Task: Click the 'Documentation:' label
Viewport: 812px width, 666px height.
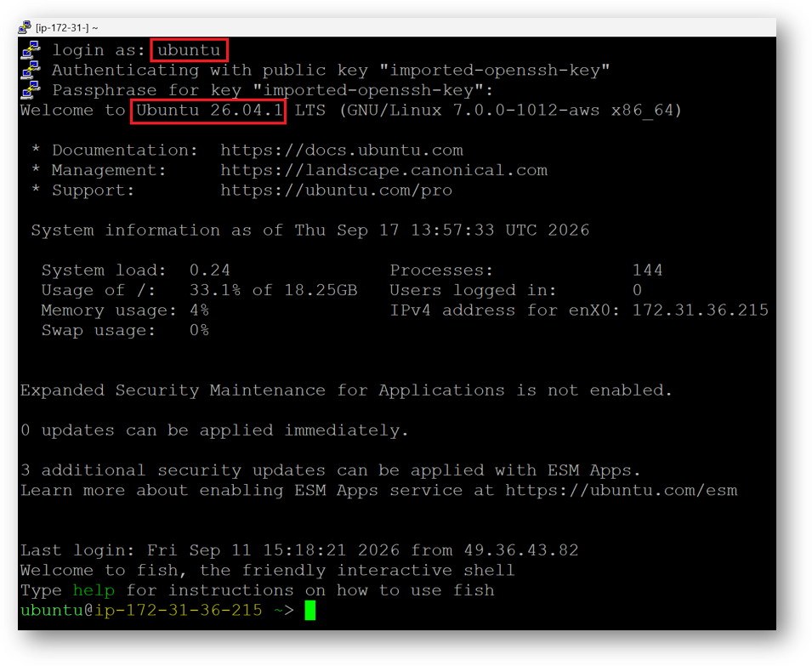Action: (x=125, y=151)
